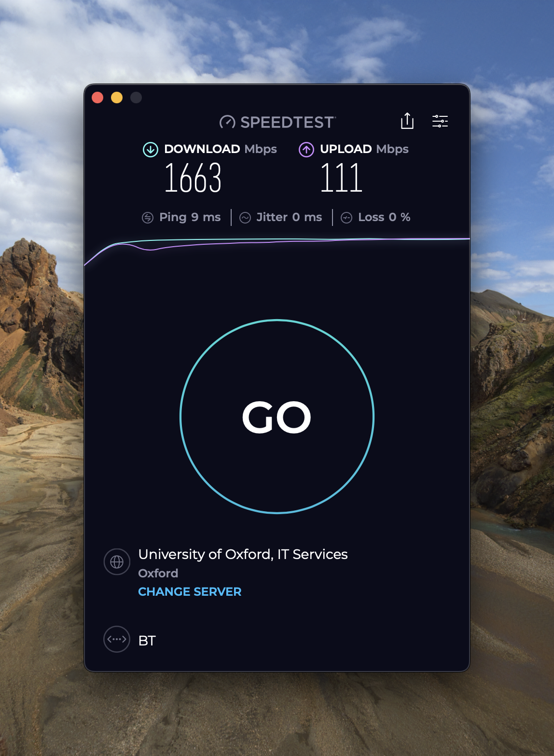This screenshot has height=756, width=554.
Task: Click the packet loss icon
Action: coord(346,218)
